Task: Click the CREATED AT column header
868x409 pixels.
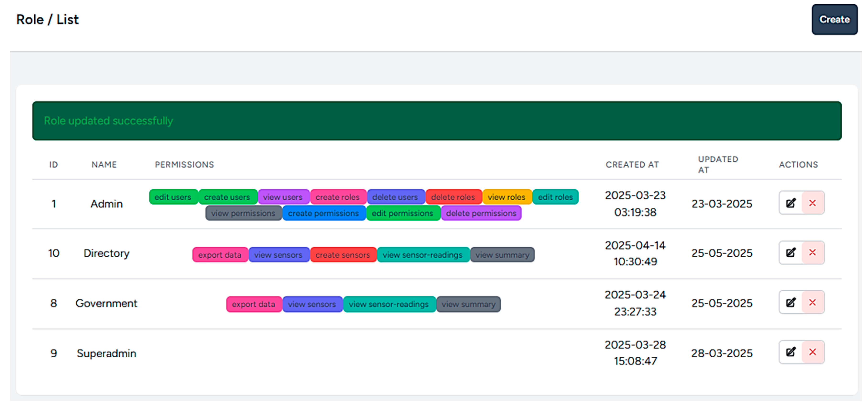Action: 632,165
